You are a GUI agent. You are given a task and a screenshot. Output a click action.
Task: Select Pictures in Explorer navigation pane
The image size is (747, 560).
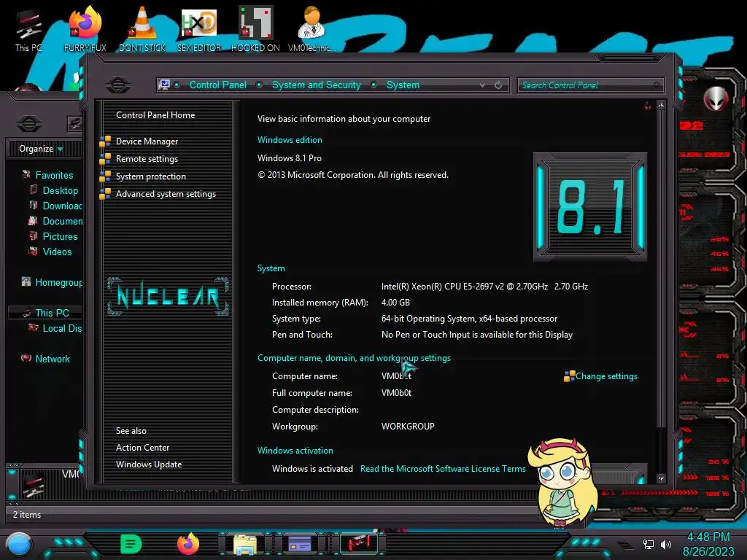tap(60, 237)
